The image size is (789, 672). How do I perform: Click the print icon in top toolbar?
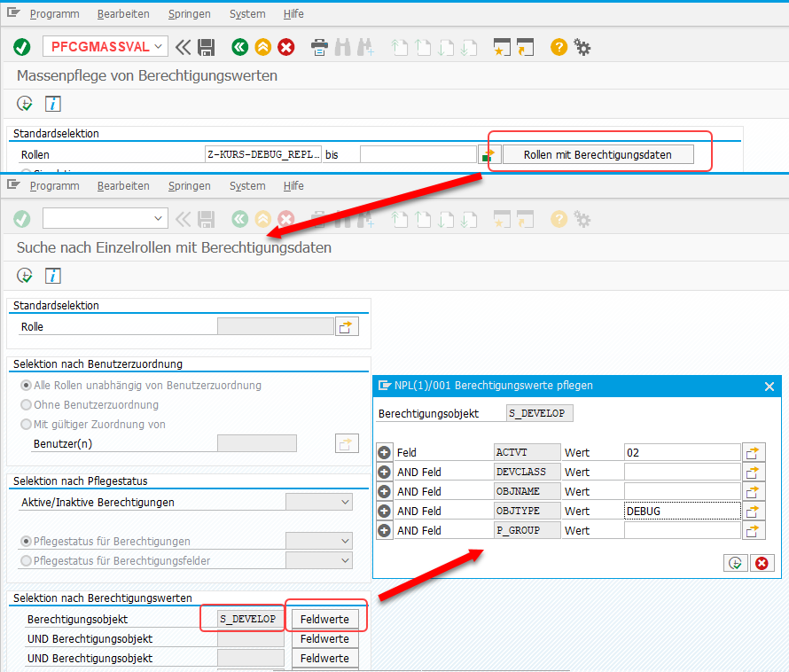point(320,47)
